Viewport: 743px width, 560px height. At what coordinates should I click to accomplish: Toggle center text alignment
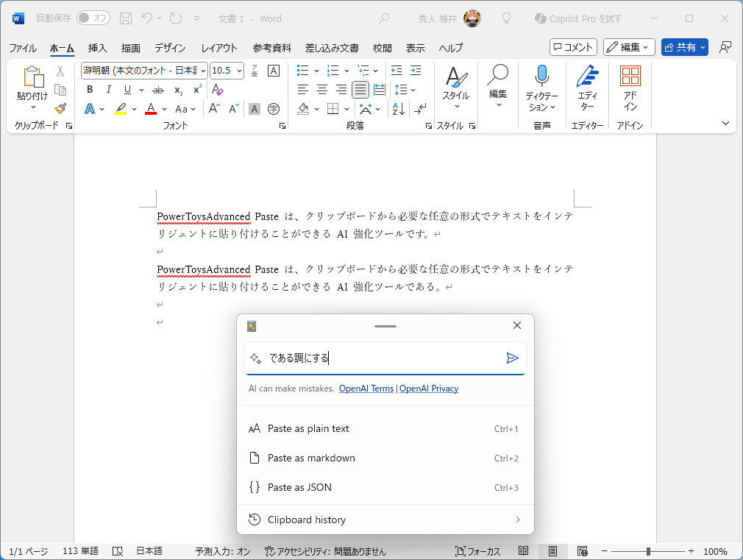pos(321,89)
